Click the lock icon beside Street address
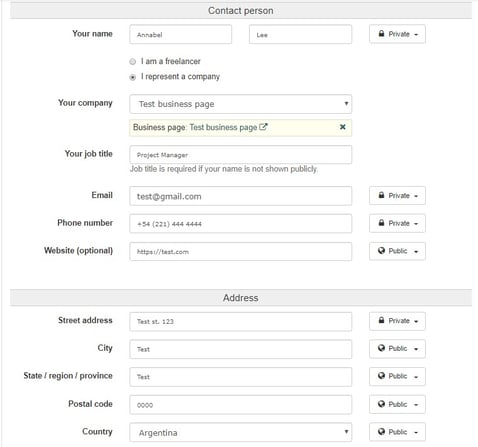This screenshot has width=478, height=447. 381,321
